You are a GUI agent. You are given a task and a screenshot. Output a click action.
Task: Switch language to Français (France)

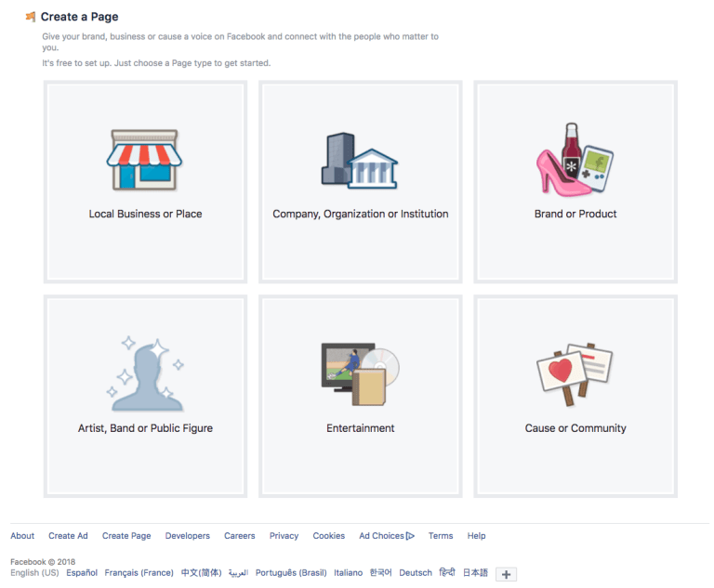(x=139, y=572)
